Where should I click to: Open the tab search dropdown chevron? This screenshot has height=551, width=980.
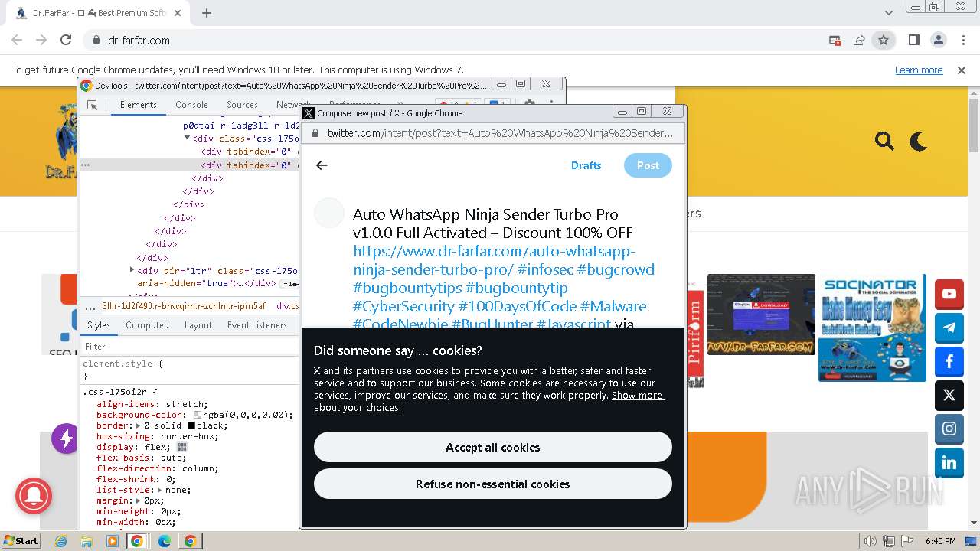click(x=888, y=13)
